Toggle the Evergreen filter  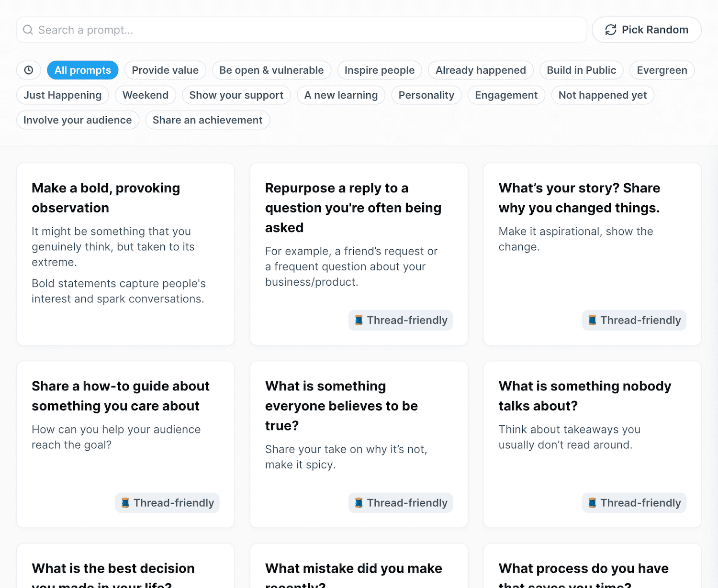662,70
